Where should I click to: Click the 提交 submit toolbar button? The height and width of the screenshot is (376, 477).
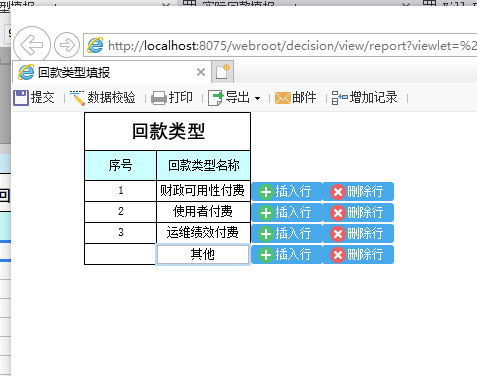34,98
